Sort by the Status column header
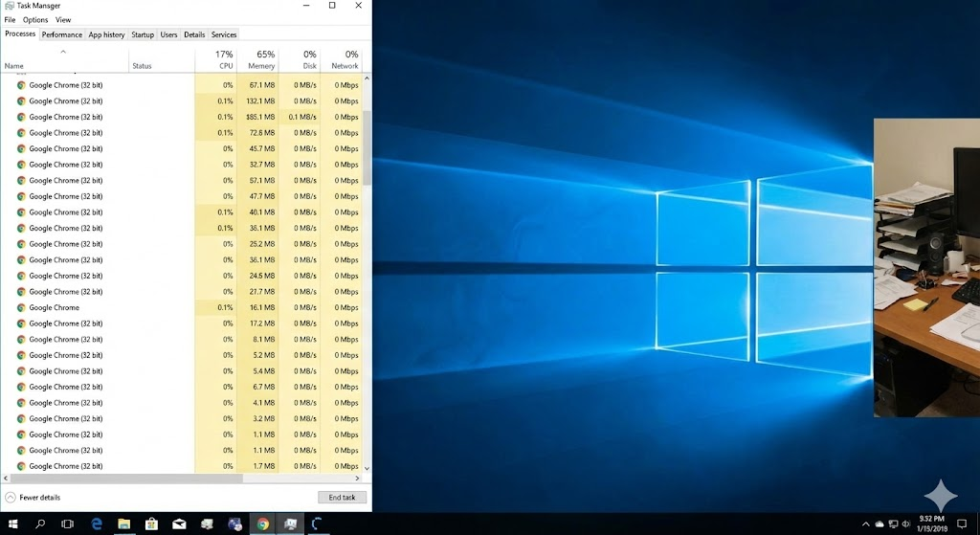This screenshot has width=980, height=535. (162, 60)
